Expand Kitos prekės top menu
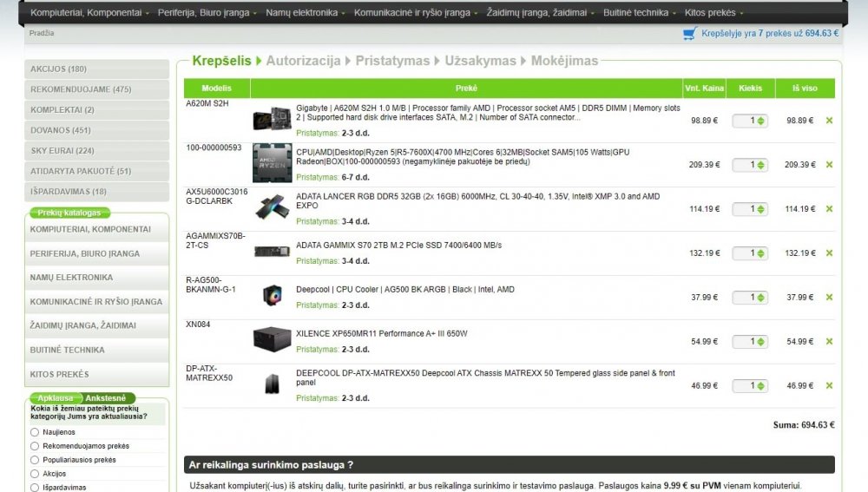The image size is (868, 492). tap(713, 13)
